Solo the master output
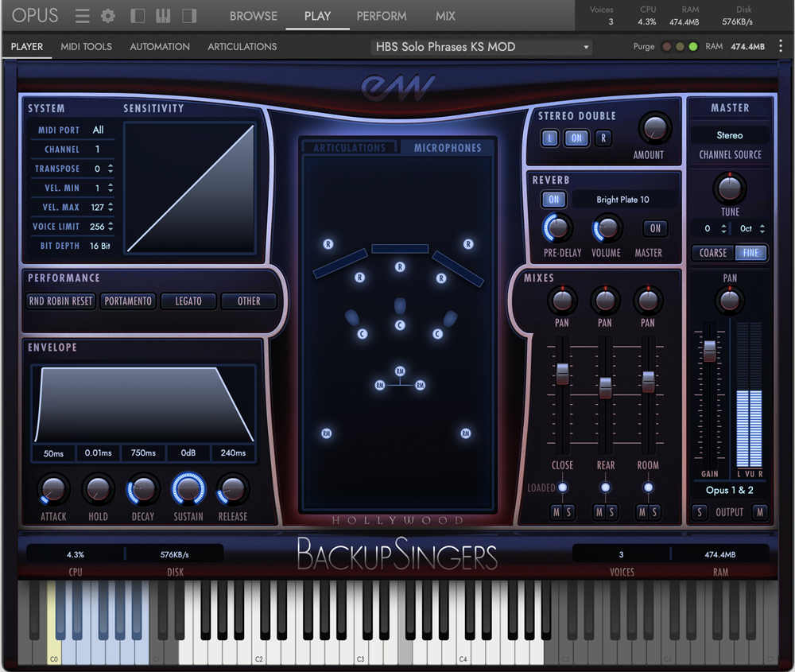Viewport: 795px width, 672px height. click(700, 512)
